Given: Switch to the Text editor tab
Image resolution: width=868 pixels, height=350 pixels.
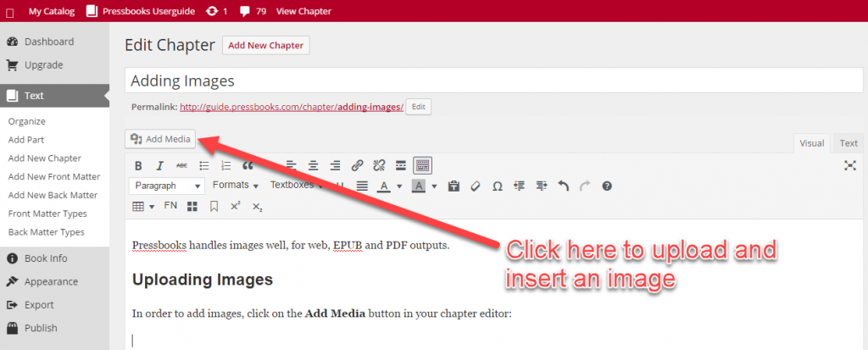Looking at the screenshot, I should coord(849,143).
